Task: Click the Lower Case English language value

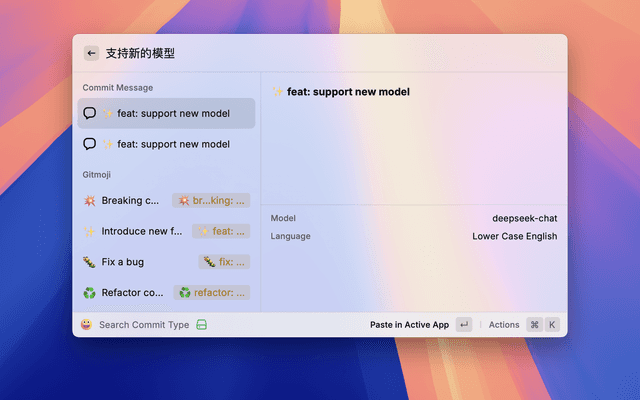Action: tap(514, 237)
